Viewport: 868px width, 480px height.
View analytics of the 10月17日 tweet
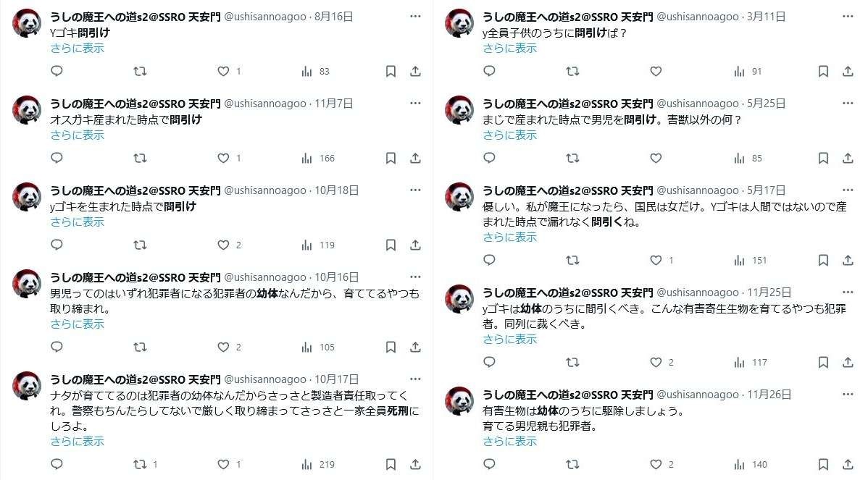[x=318, y=465]
